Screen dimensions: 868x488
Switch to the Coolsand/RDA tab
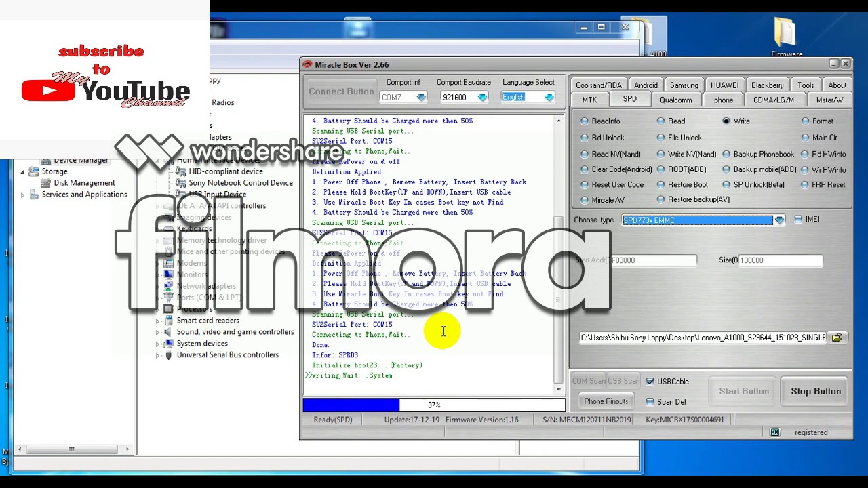point(598,85)
